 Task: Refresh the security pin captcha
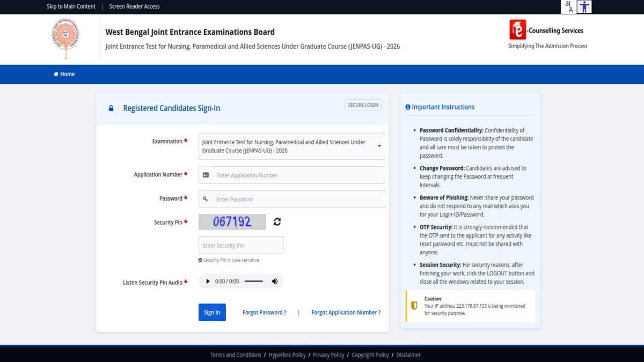(277, 222)
